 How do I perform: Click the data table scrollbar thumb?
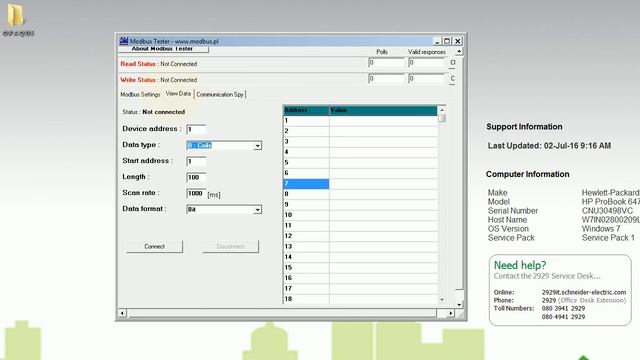pyautogui.click(x=442, y=118)
